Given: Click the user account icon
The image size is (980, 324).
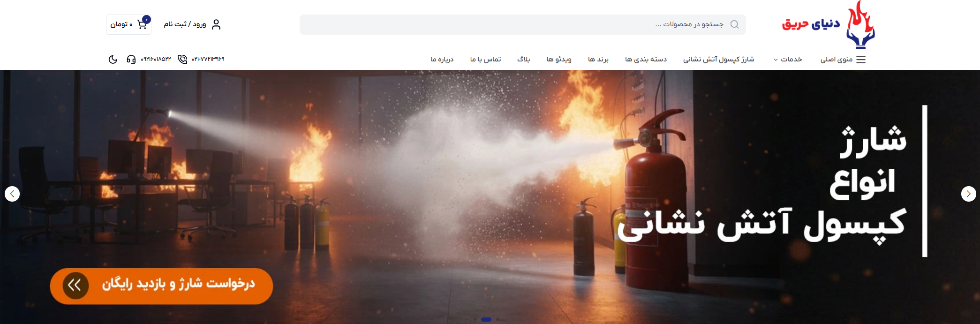Looking at the screenshot, I should pyautogui.click(x=216, y=24).
